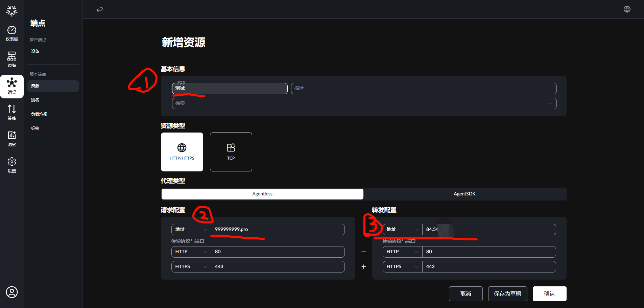Open 负载均衡 menu item
The width and height of the screenshot is (644, 308).
point(39,114)
